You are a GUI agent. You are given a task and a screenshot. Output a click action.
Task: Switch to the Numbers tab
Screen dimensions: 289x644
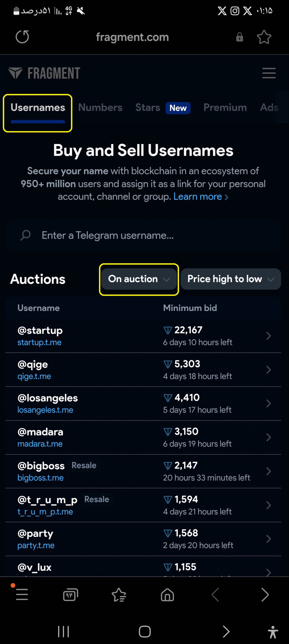coord(100,108)
